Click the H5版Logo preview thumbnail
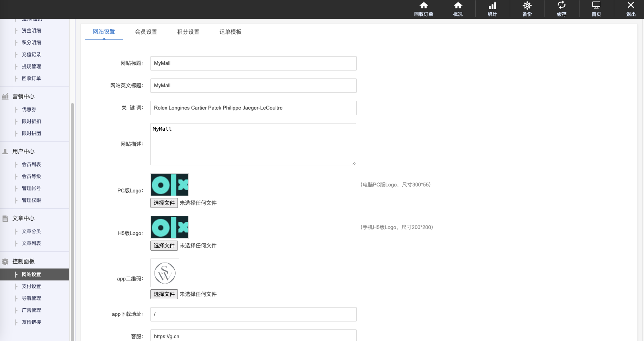The height and width of the screenshot is (341, 644). tap(170, 227)
